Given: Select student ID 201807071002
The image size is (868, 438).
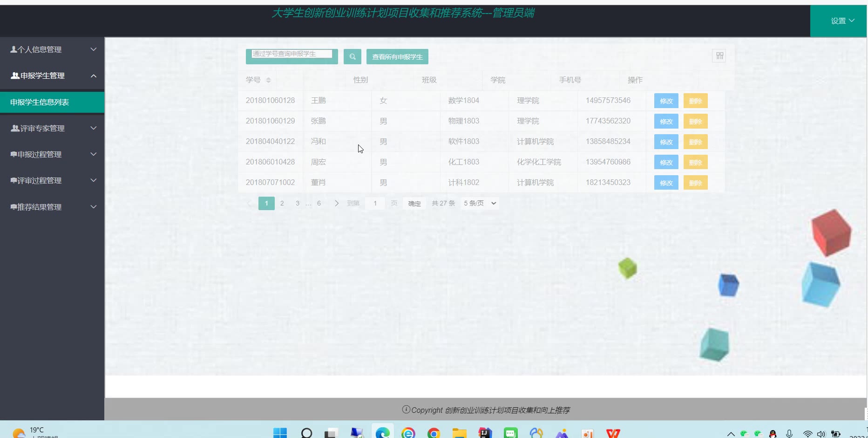Looking at the screenshot, I should (x=270, y=183).
